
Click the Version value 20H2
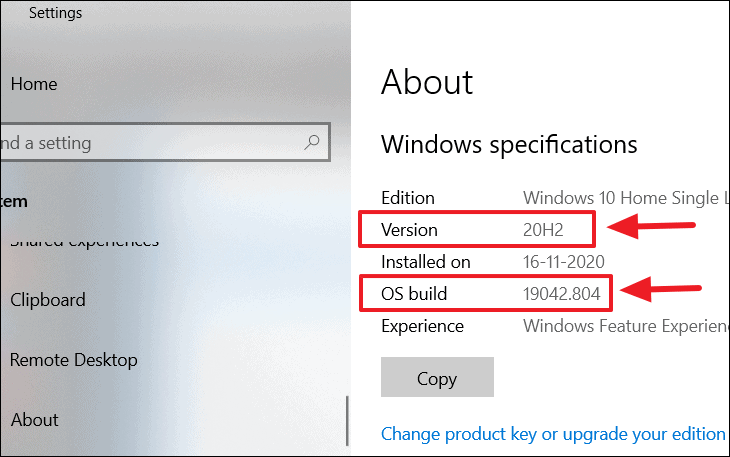tap(543, 230)
